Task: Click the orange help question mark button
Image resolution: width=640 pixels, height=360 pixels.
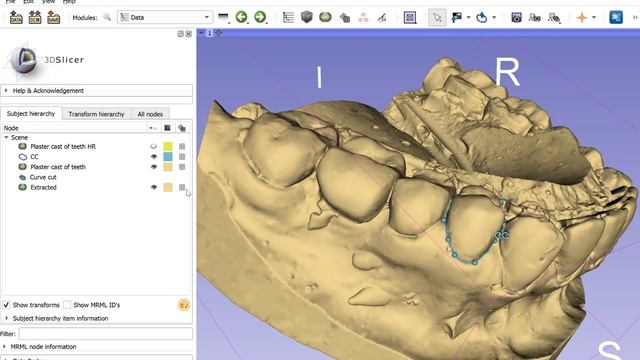Action: (x=184, y=305)
